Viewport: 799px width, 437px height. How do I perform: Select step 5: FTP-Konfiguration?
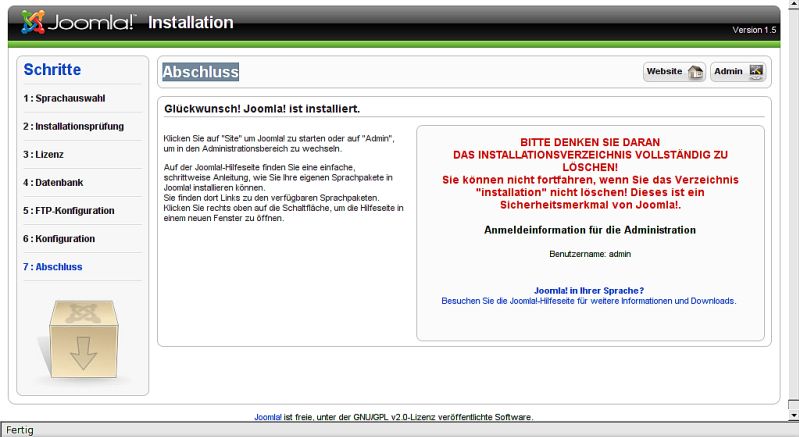click(69, 210)
